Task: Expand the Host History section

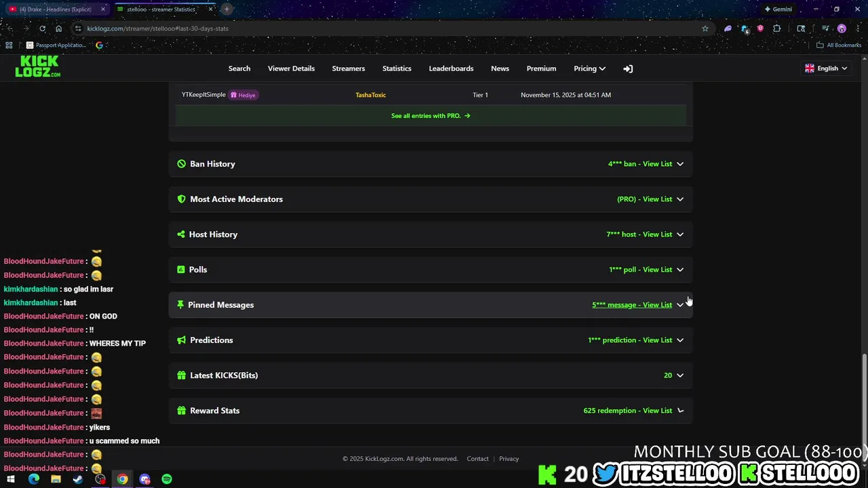Action: tap(431, 235)
